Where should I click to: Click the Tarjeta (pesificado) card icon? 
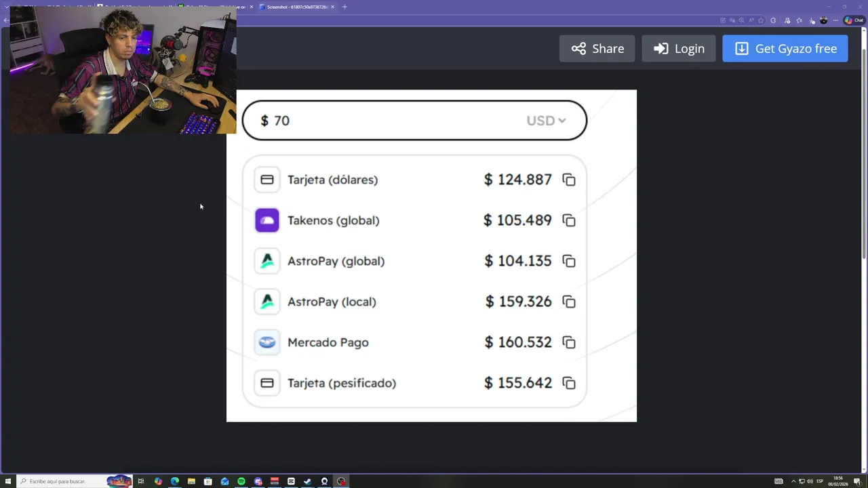(x=267, y=383)
